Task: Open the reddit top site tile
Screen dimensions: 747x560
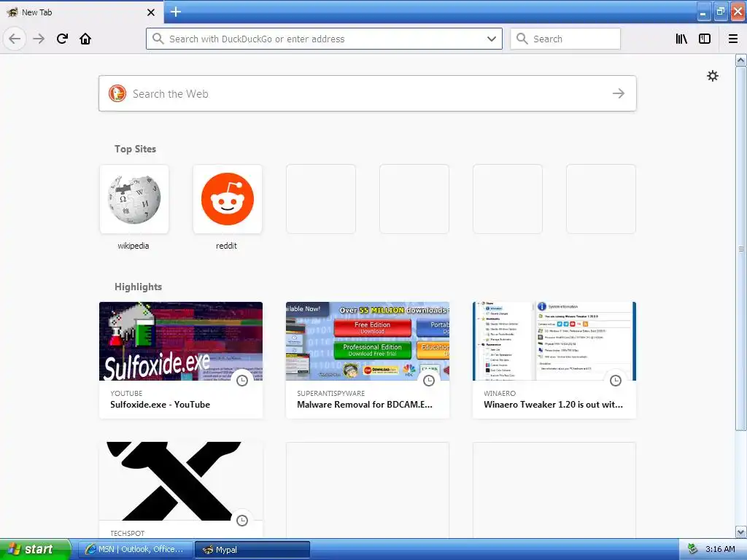Action: click(x=228, y=199)
